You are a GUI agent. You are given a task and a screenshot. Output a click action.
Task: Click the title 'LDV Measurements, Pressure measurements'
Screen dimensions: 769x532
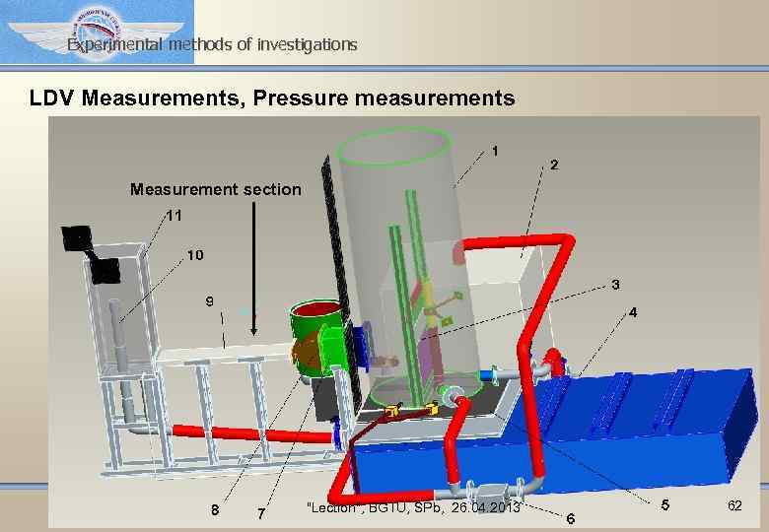pyautogui.click(x=272, y=98)
